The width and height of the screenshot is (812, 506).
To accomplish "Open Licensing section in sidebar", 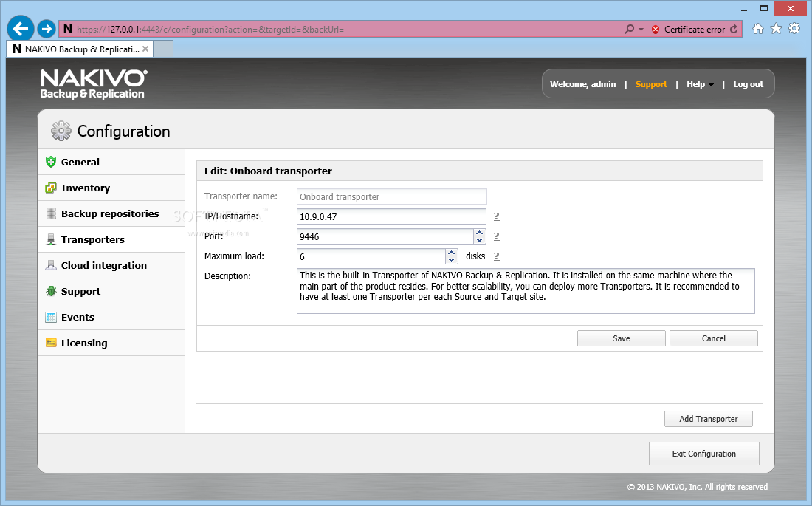I will tap(111, 343).
